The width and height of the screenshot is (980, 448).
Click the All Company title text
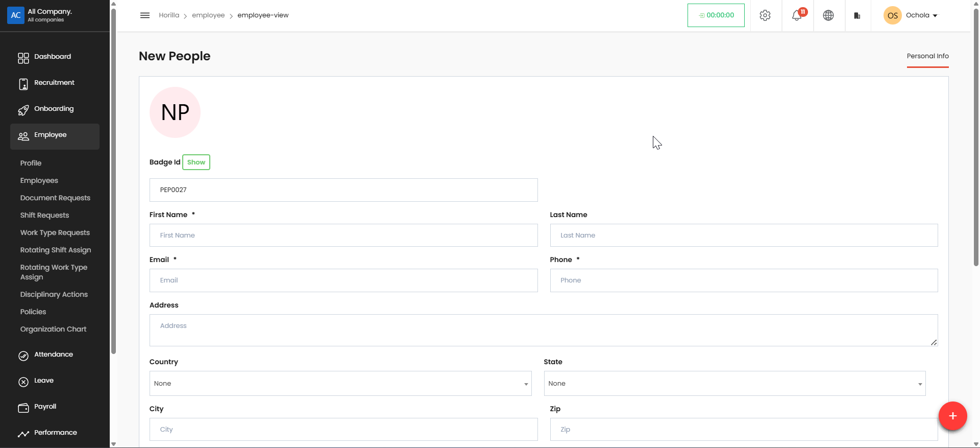[50, 11]
